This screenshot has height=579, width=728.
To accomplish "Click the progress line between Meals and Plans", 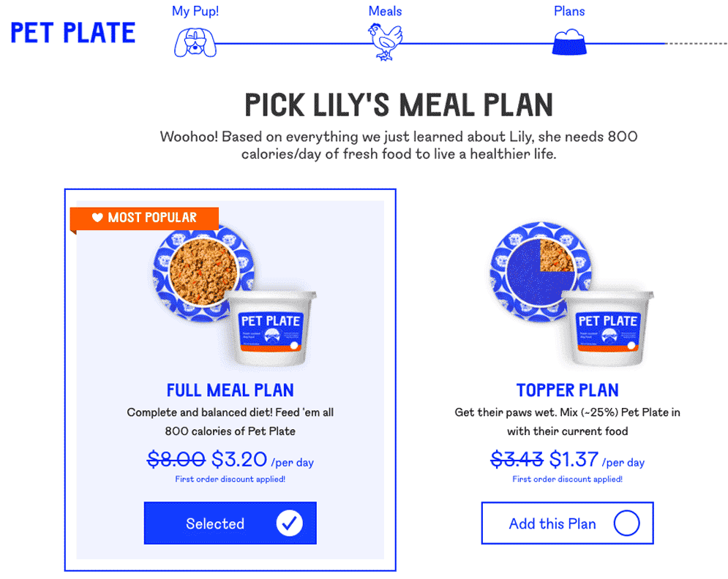I will pos(477,44).
